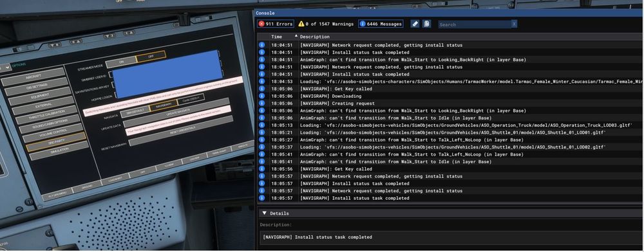
Task: Toggle the Warnings filter in Console
Action: coord(326,24)
